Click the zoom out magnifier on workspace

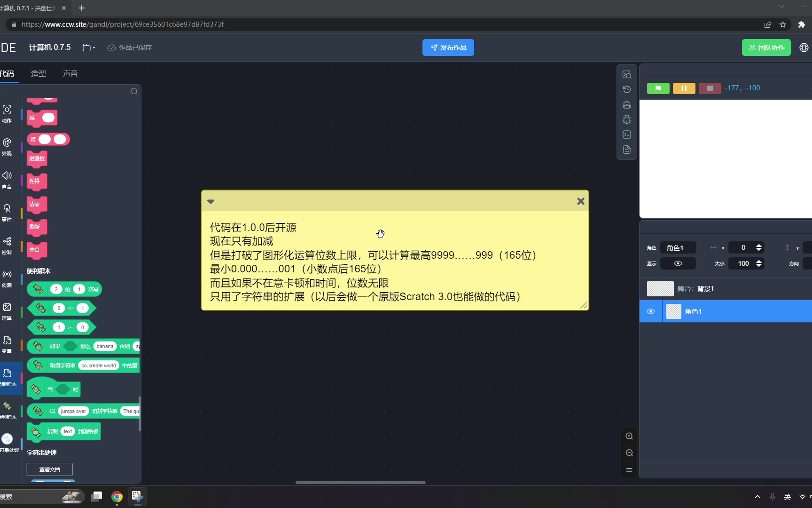pyautogui.click(x=629, y=453)
